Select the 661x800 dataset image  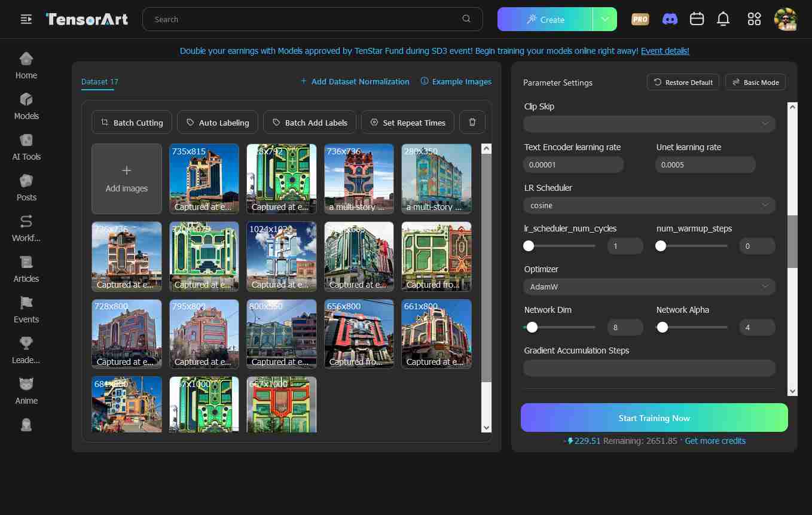pyautogui.click(x=436, y=334)
